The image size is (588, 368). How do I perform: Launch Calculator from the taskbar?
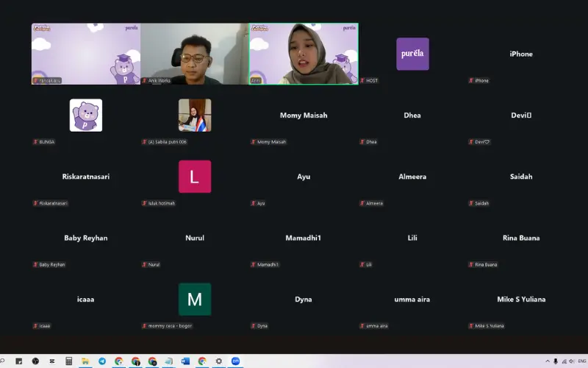(68, 361)
